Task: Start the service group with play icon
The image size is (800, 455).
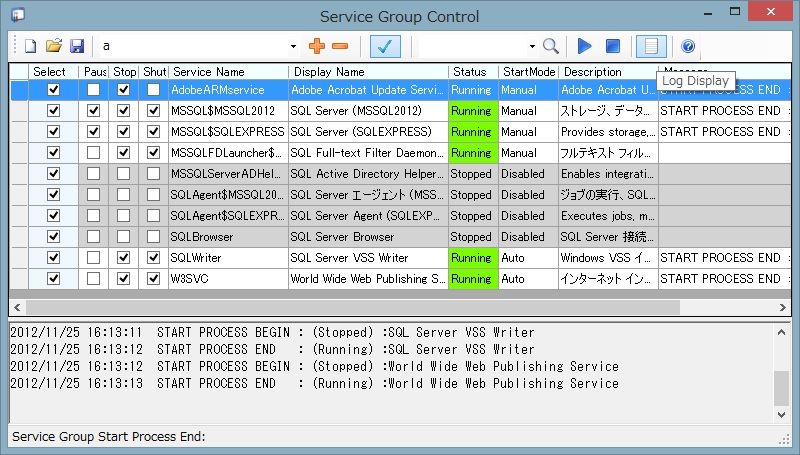Action: click(x=584, y=46)
